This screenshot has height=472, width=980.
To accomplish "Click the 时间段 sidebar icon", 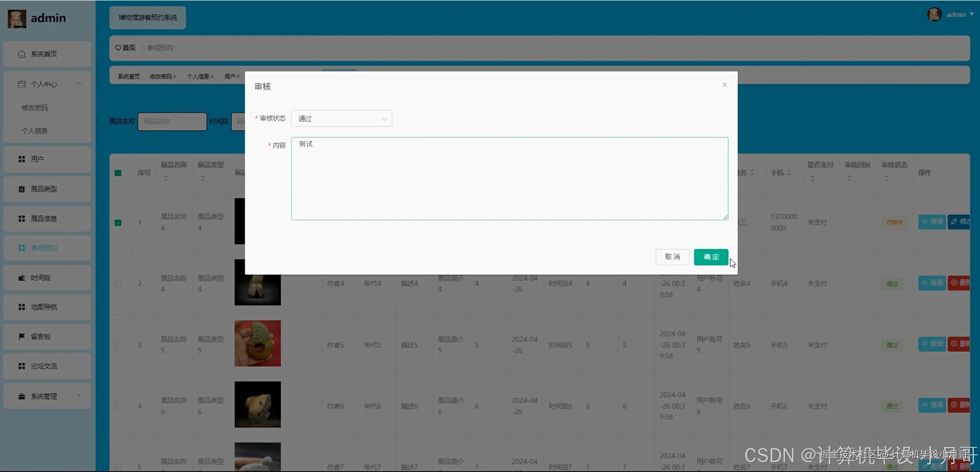I will [22, 278].
